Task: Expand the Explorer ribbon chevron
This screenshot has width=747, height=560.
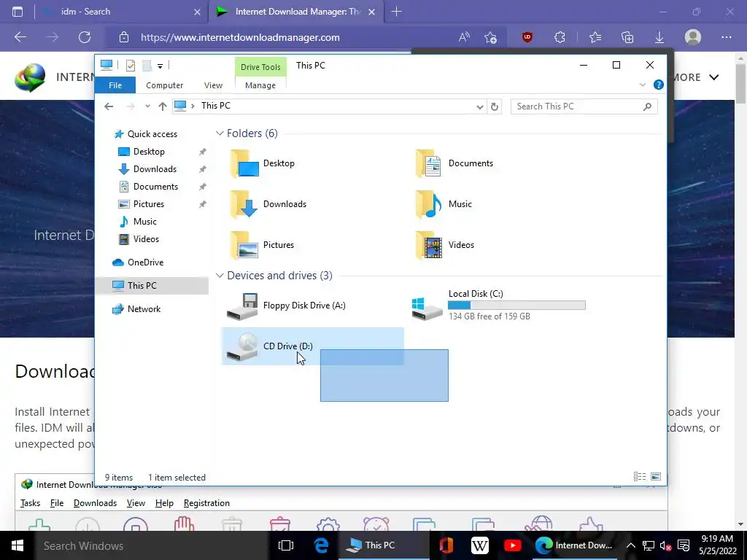Action: coord(642,85)
